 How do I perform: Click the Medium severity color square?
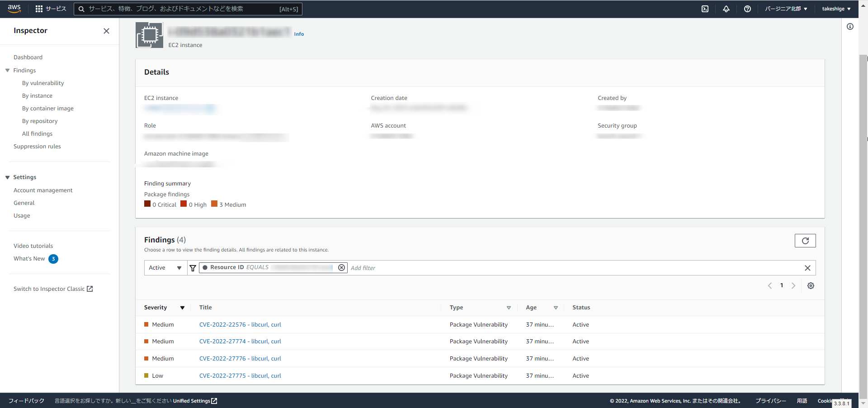coord(214,204)
